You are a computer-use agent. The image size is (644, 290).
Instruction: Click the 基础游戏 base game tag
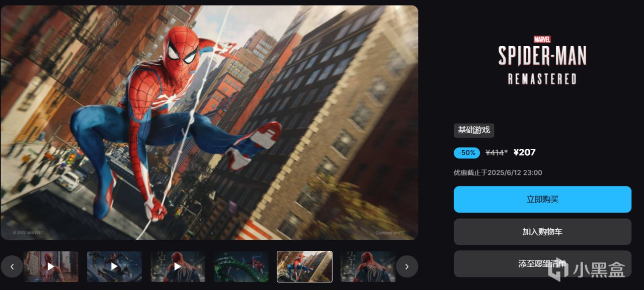(x=474, y=130)
